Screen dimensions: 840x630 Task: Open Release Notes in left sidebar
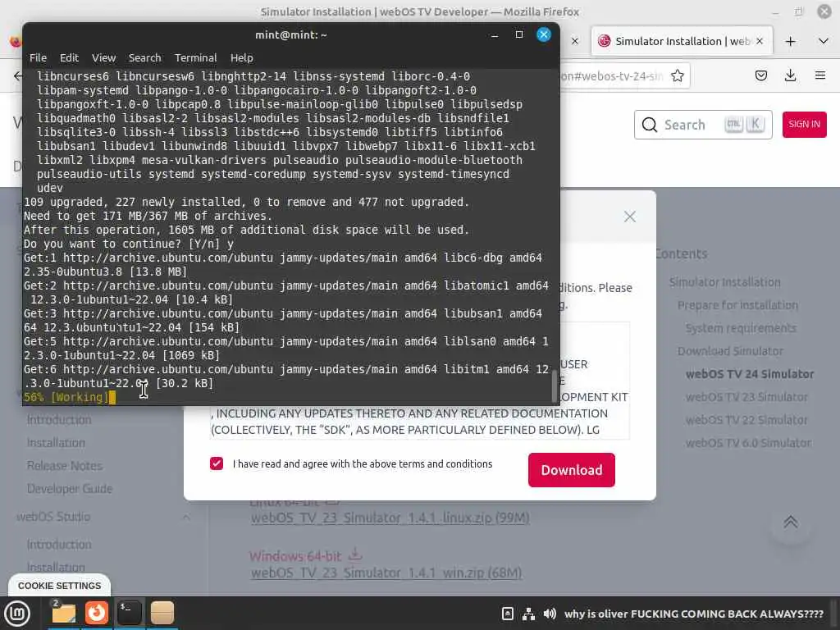coord(64,466)
